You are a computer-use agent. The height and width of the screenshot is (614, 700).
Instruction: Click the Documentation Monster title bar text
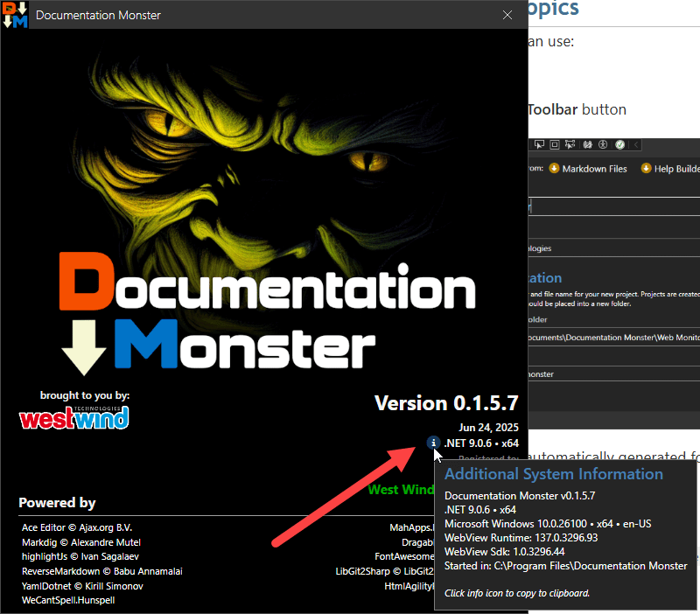[x=98, y=15]
